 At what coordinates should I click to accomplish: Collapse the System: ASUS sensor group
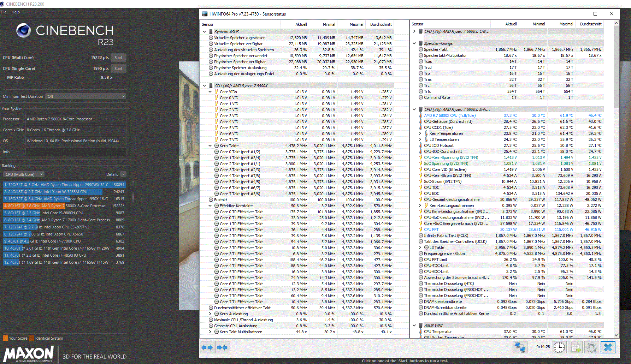pos(205,31)
